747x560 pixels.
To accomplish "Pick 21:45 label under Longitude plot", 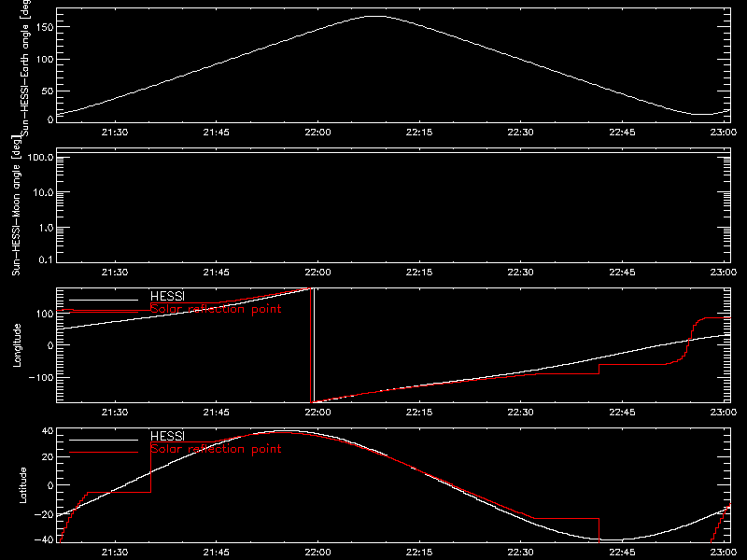I will click(217, 413).
